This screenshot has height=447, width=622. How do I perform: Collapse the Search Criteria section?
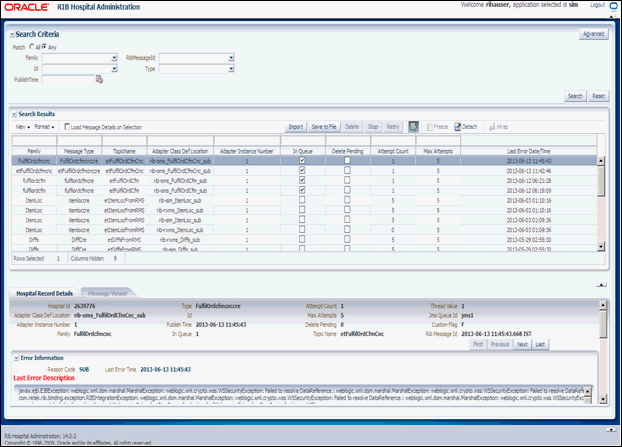[x=12, y=35]
